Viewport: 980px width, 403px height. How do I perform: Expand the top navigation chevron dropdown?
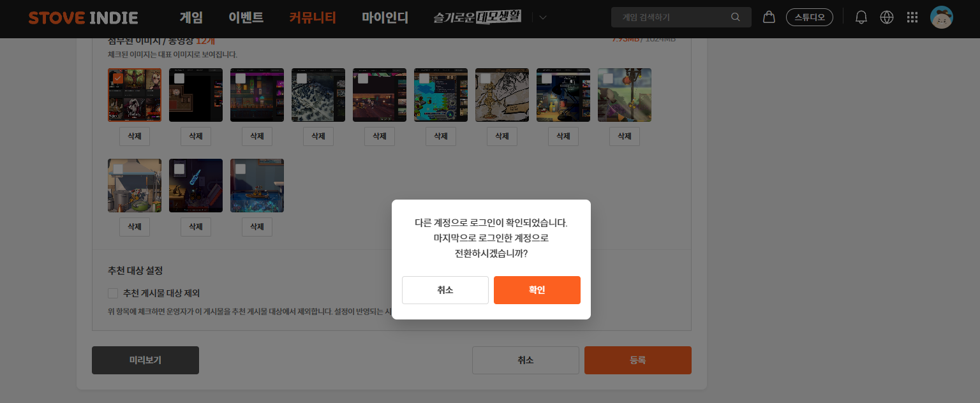(x=543, y=18)
